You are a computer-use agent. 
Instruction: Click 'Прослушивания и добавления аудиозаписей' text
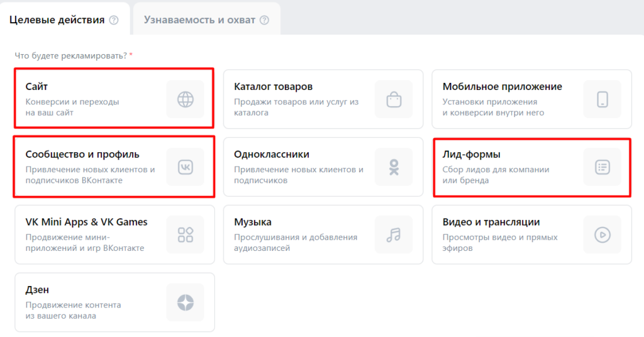[296, 243]
